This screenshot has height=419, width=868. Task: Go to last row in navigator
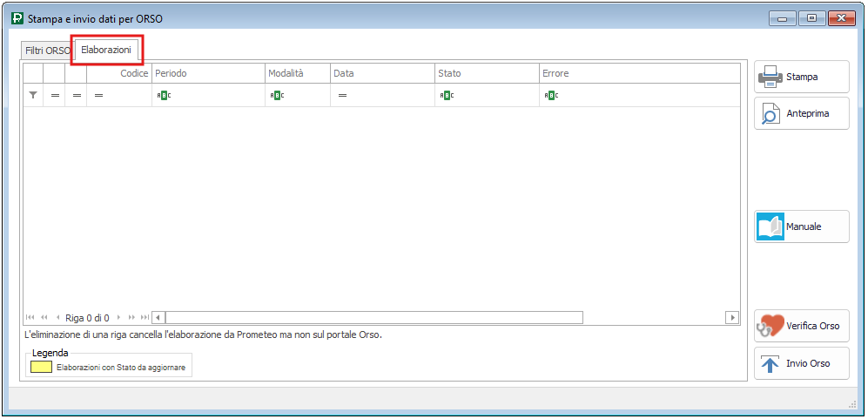145,318
